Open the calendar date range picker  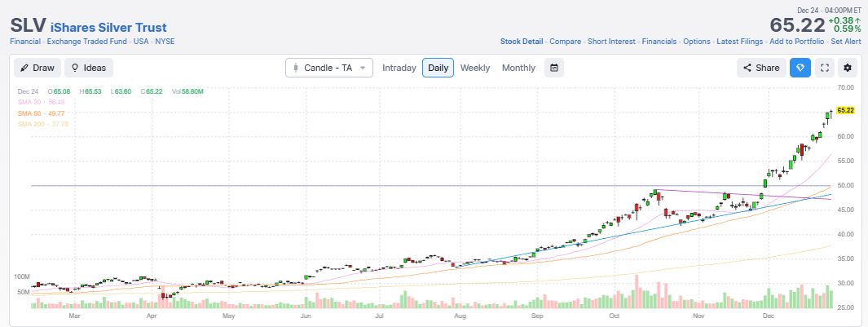coord(554,68)
